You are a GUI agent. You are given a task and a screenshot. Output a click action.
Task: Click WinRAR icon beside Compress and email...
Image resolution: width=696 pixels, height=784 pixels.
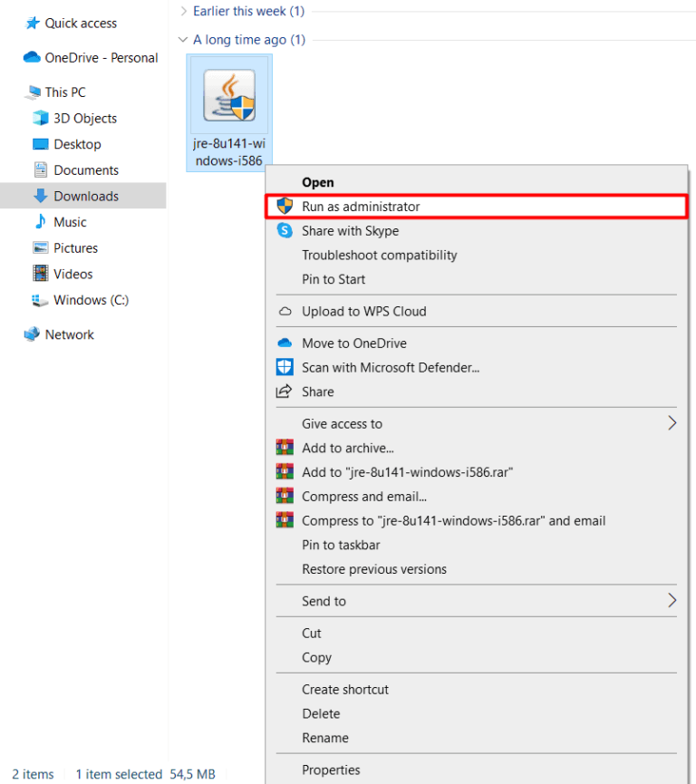pos(285,496)
